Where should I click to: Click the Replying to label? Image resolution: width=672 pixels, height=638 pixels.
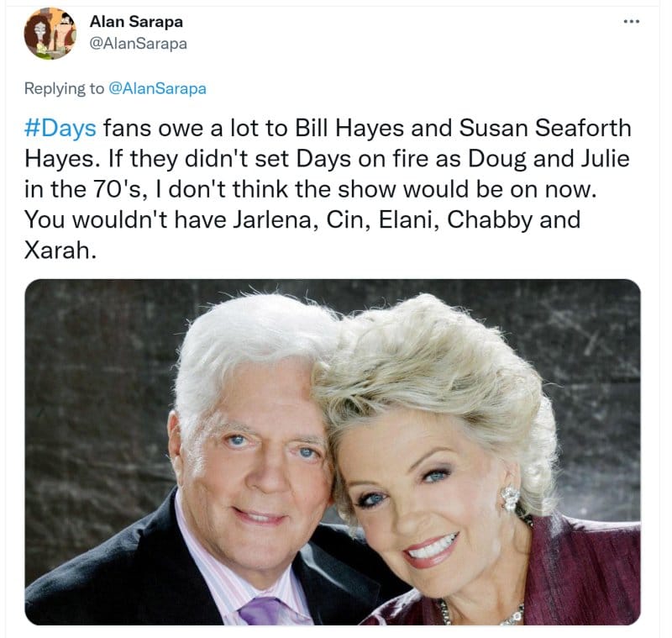[x=65, y=88]
